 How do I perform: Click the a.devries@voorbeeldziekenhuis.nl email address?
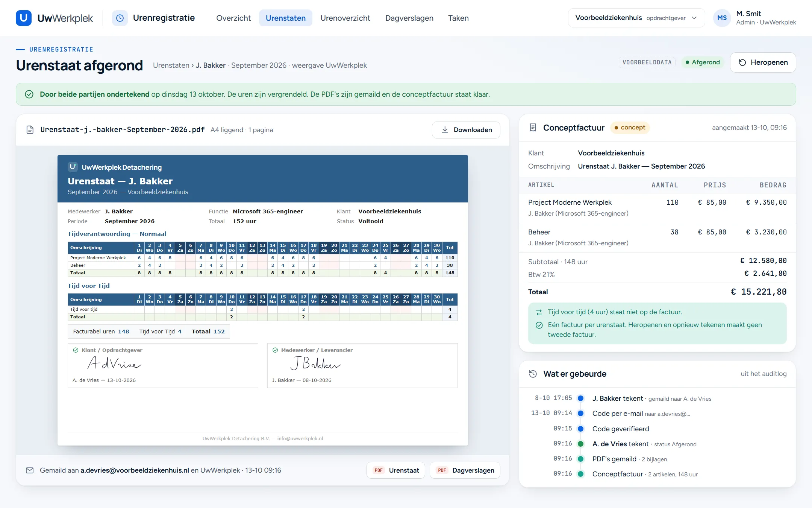coord(135,470)
